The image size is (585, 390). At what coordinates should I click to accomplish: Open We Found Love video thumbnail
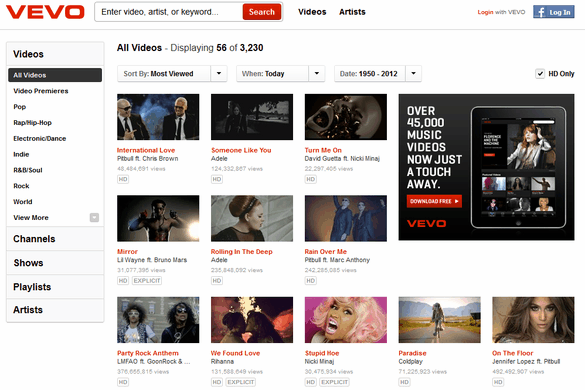coord(252,320)
